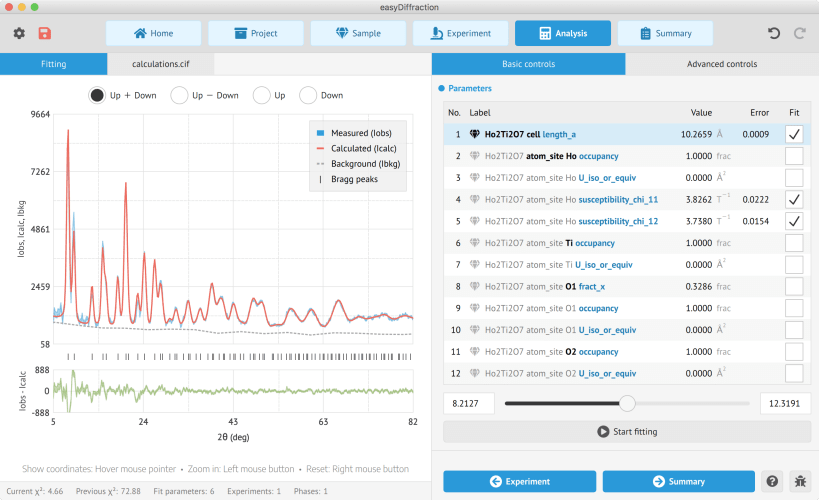The height and width of the screenshot is (500, 819).
Task: Click diamond icon next to length_a parameter
Action: pos(474,134)
